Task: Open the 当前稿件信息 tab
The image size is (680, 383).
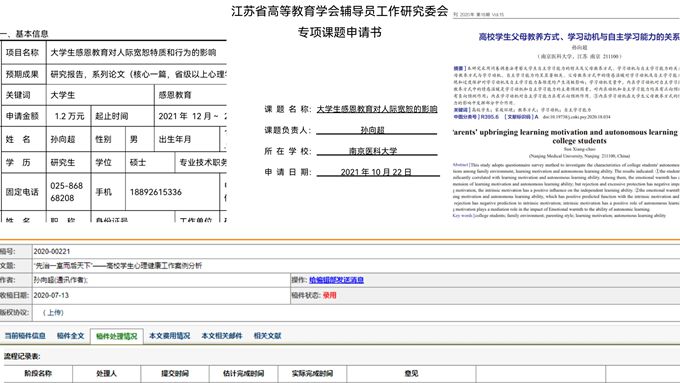Action: pos(25,336)
